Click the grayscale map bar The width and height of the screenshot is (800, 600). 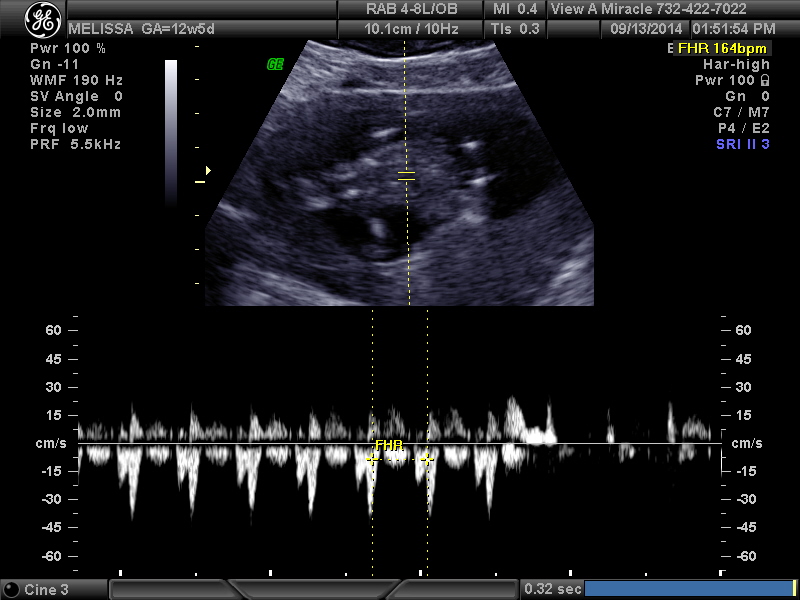pos(171,120)
